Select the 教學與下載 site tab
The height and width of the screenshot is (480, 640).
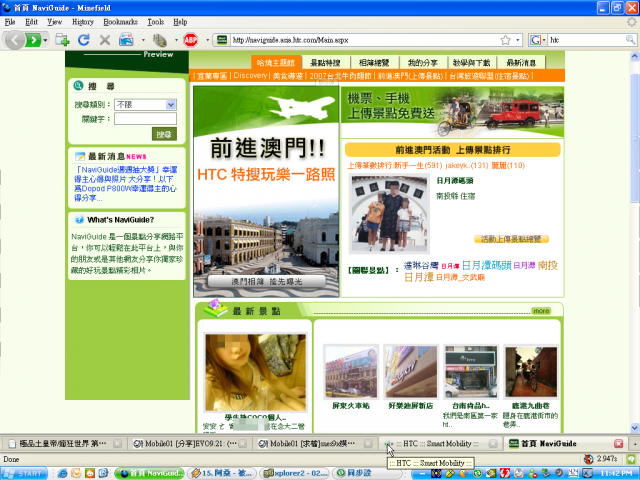[x=471, y=62]
